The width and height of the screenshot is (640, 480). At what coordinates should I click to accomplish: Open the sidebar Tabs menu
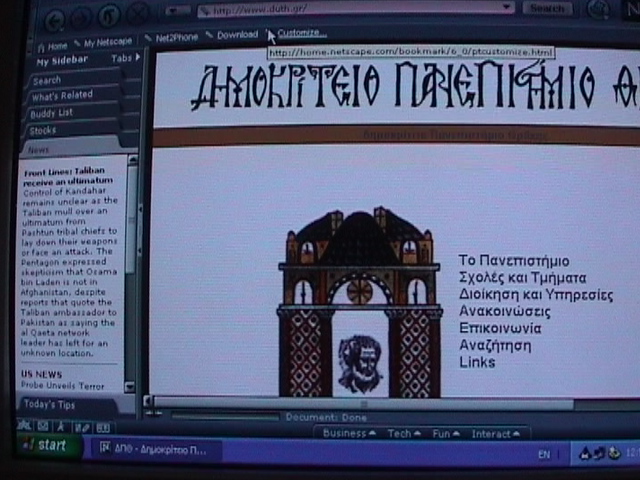[126, 58]
